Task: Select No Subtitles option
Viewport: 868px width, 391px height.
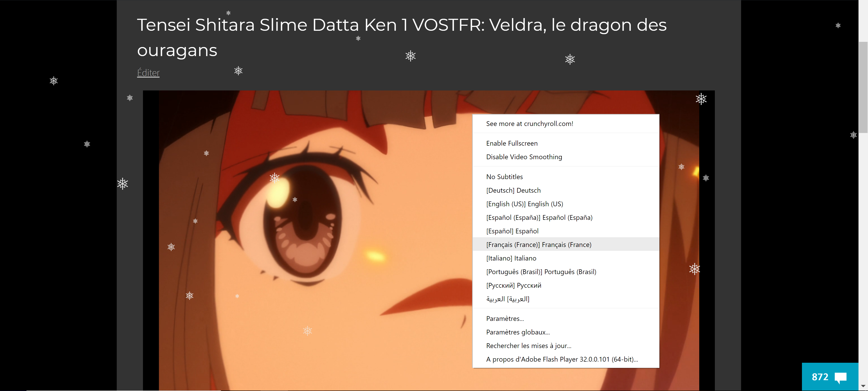Action: click(566, 177)
